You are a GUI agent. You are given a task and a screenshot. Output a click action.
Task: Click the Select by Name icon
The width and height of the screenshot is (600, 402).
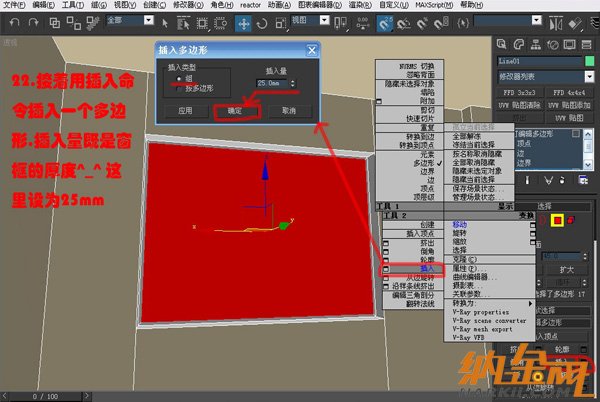tap(183, 23)
